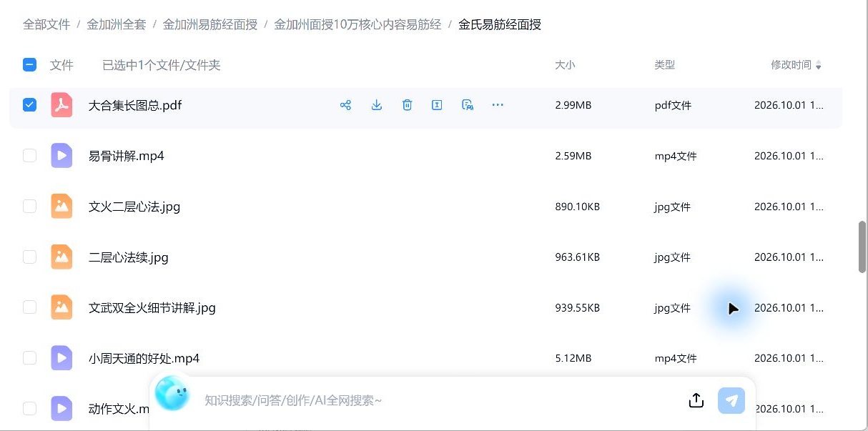
Task: Uncheck the 大合集长图总.pdf checkbox
Action: click(29, 105)
